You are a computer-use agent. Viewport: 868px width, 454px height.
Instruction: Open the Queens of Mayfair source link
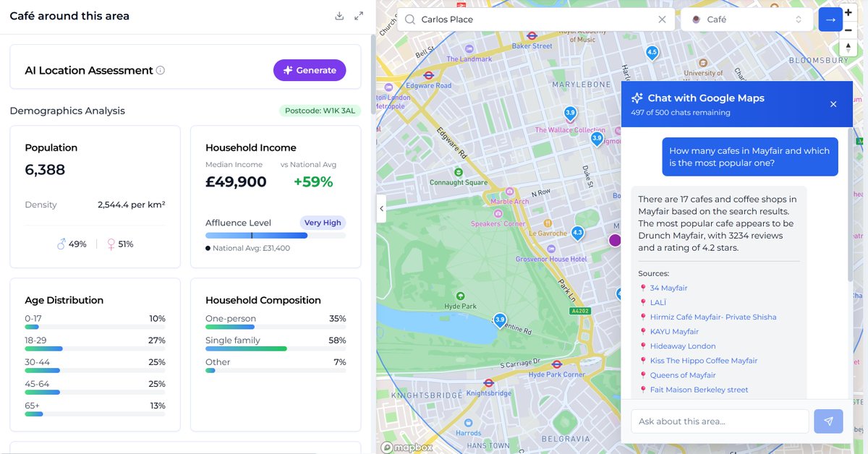click(x=683, y=375)
